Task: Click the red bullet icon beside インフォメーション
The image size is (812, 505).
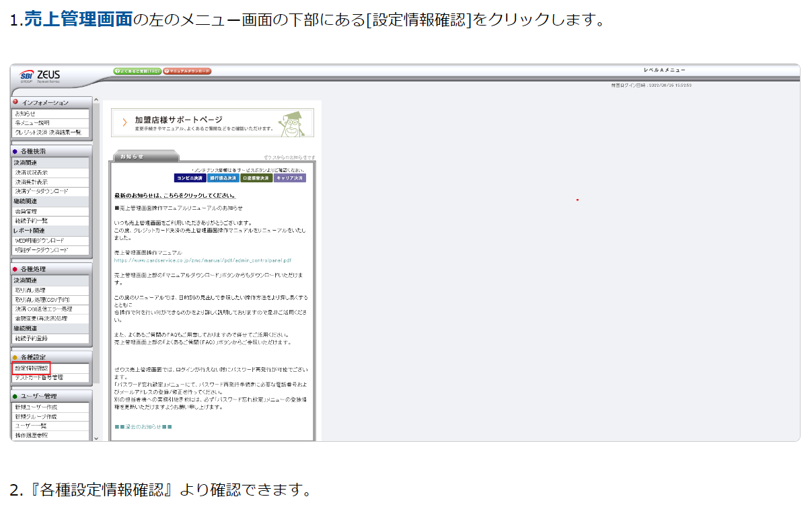Action: click(15, 102)
